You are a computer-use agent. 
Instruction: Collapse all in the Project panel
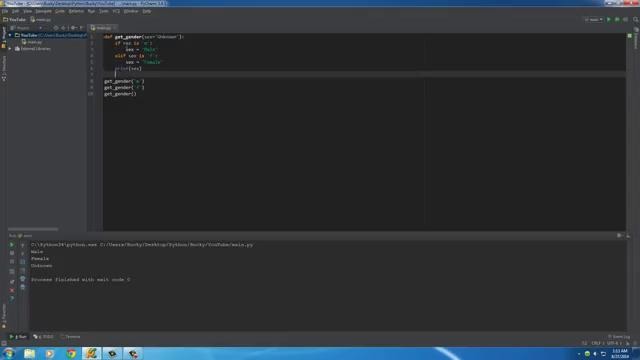click(63, 28)
